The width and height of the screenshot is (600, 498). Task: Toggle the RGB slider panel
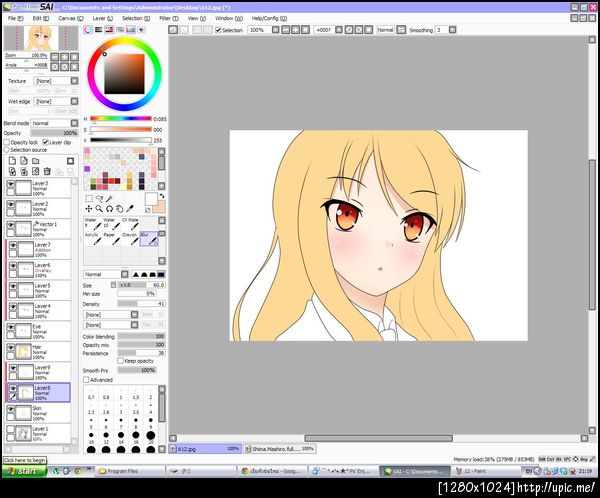coord(99,29)
